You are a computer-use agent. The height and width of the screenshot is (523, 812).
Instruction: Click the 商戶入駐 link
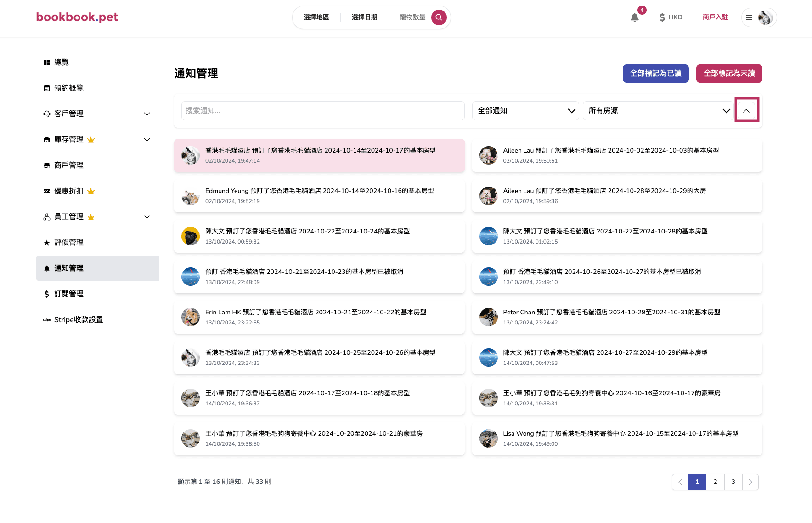(x=716, y=17)
